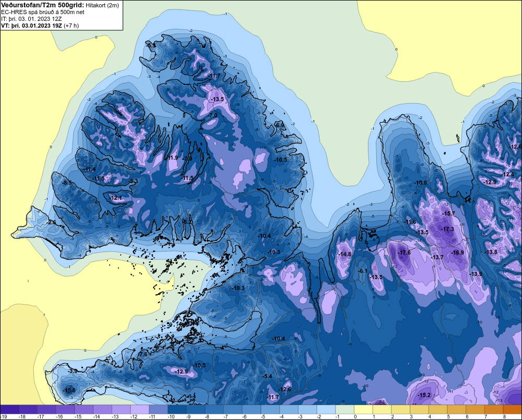Click the -12.1 temperature label
This screenshot has width=522, height=420.
[x=116, y=198]
